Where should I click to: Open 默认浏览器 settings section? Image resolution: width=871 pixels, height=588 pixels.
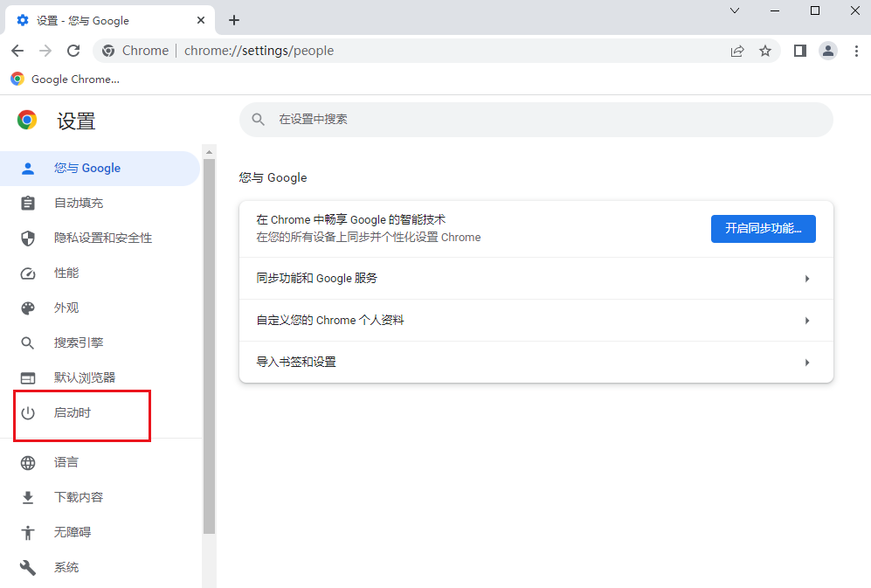pyautogui.click(x=100, y=378)
